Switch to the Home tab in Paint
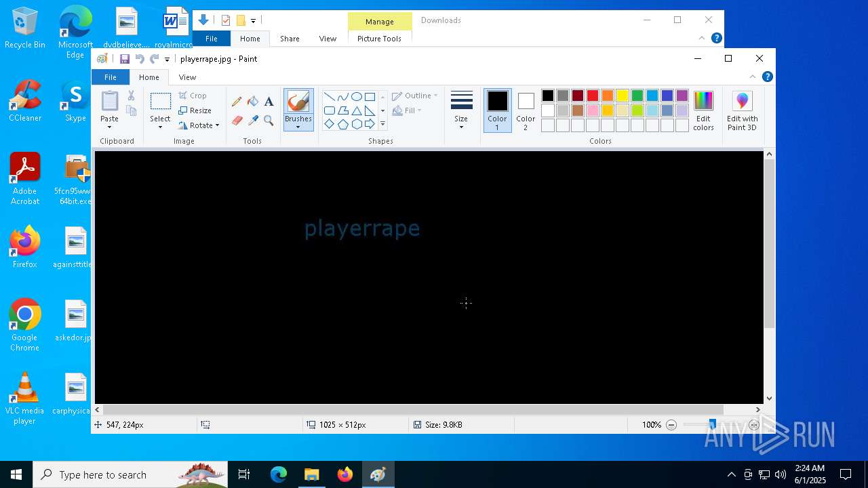 149,77
